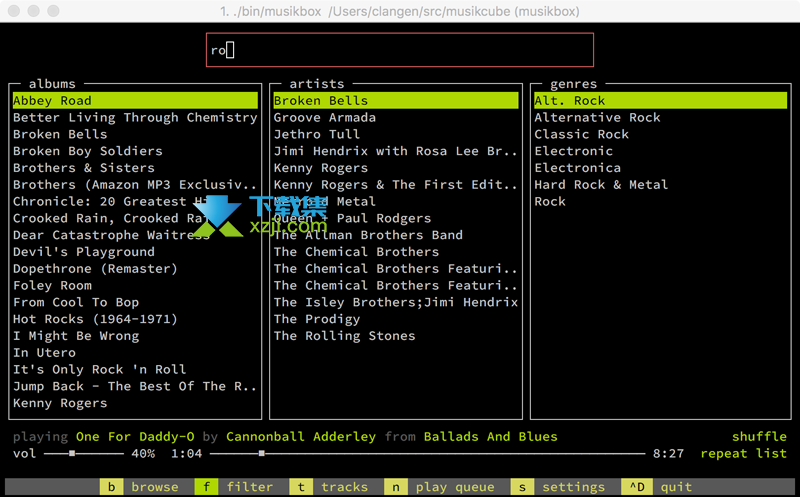Click playing track title One For Daddy-O
The width and height of the screenshot is (800, 497).
[x=135, y=437]
